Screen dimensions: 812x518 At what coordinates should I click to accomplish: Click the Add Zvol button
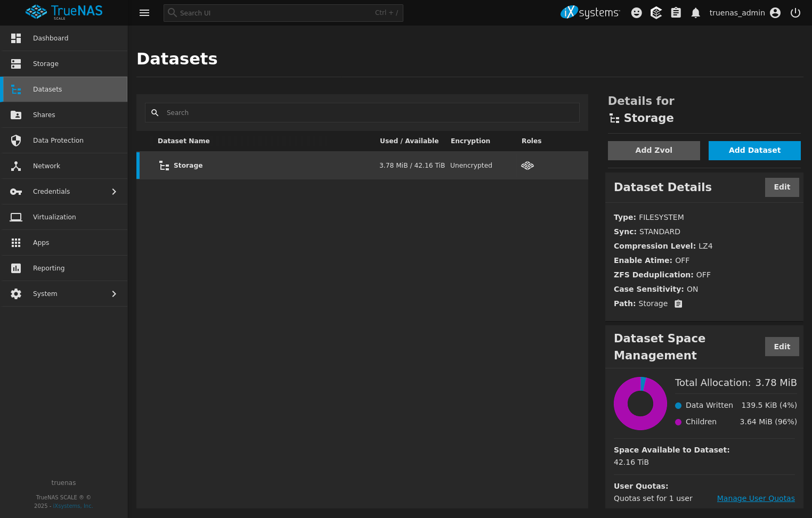653,151
